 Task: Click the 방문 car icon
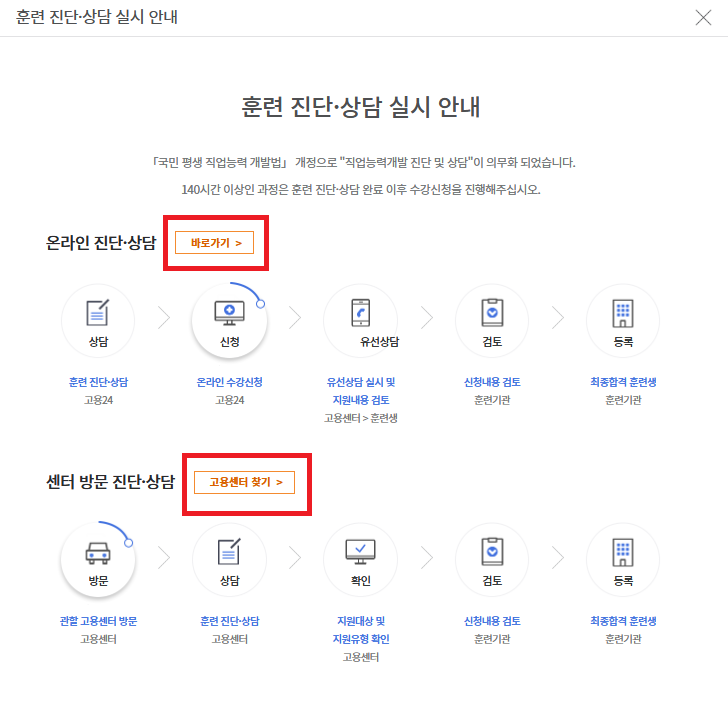tap(98, 552)
